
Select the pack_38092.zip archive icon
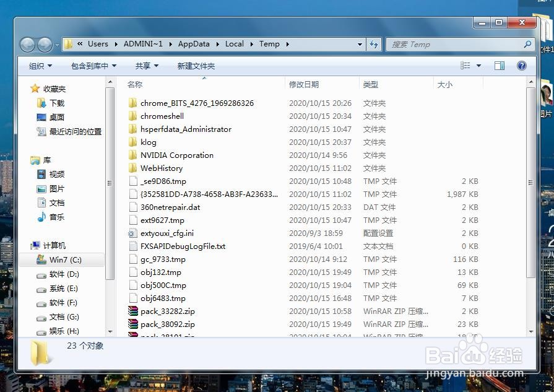[133, 324]
